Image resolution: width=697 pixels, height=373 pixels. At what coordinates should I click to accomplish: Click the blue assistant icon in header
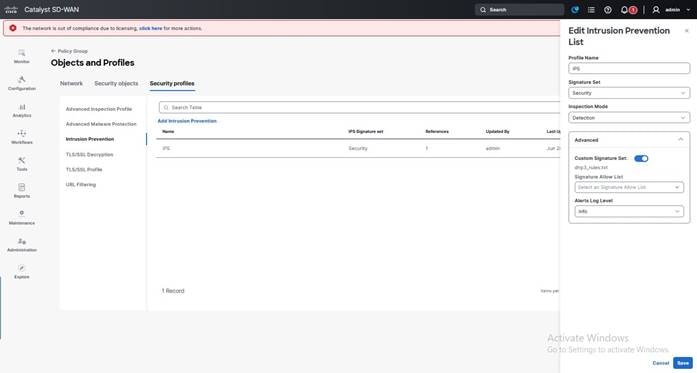tap(575, 10)
